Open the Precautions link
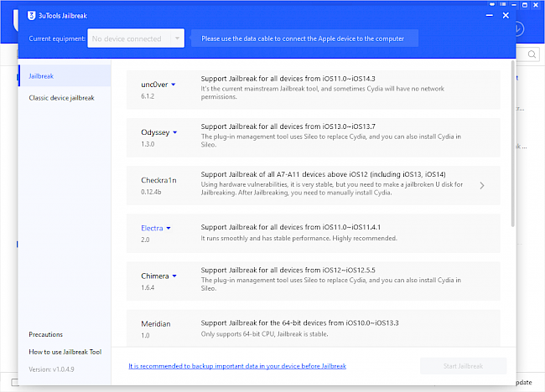Screen dimensions: 545x392 [x=46, y=334]
